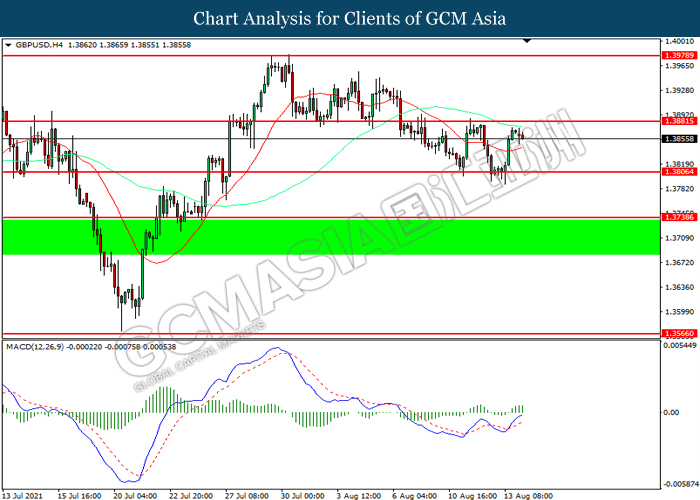This screenshot has height=500, width=700.
Task: Click the 13 Jul 2021 date label
Action: (23, 496)
